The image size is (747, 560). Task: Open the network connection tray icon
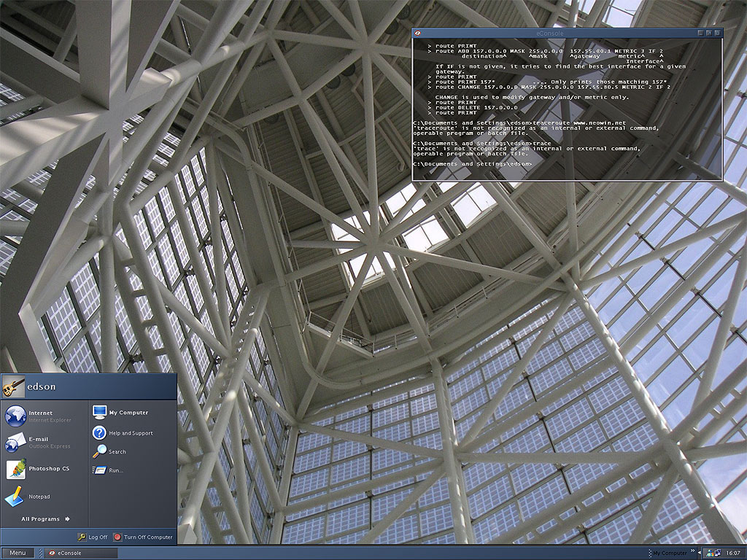coord(716,553)
